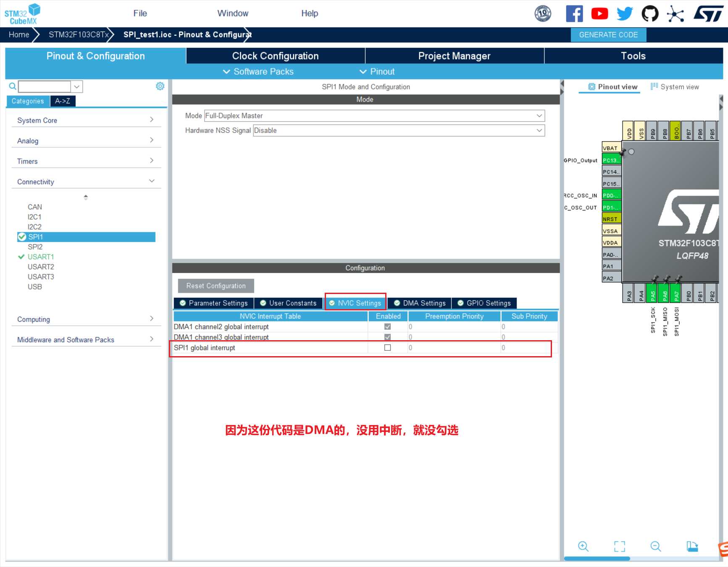Open the Facebook page icon
The image size is (728, 567).
click(574, 13)
